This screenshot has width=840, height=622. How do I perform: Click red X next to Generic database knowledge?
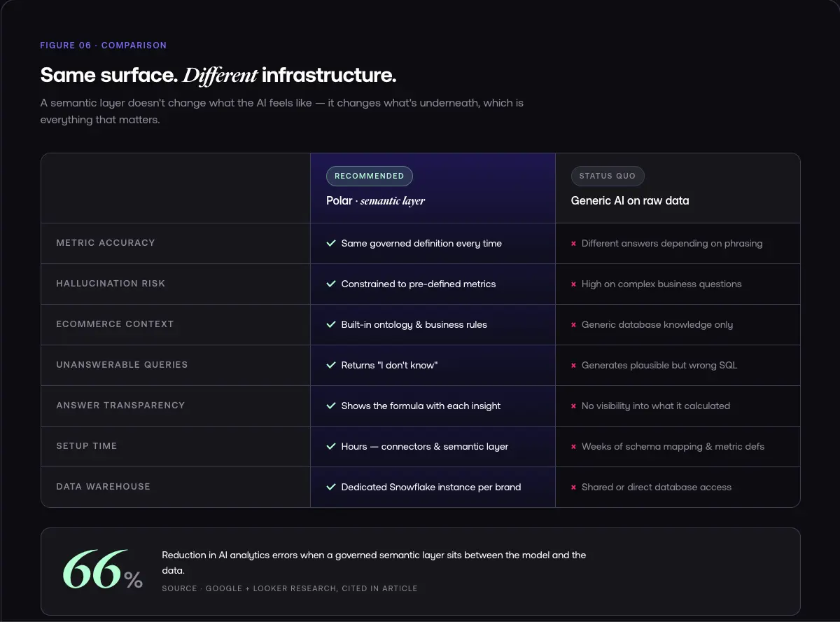click(574, 325)
